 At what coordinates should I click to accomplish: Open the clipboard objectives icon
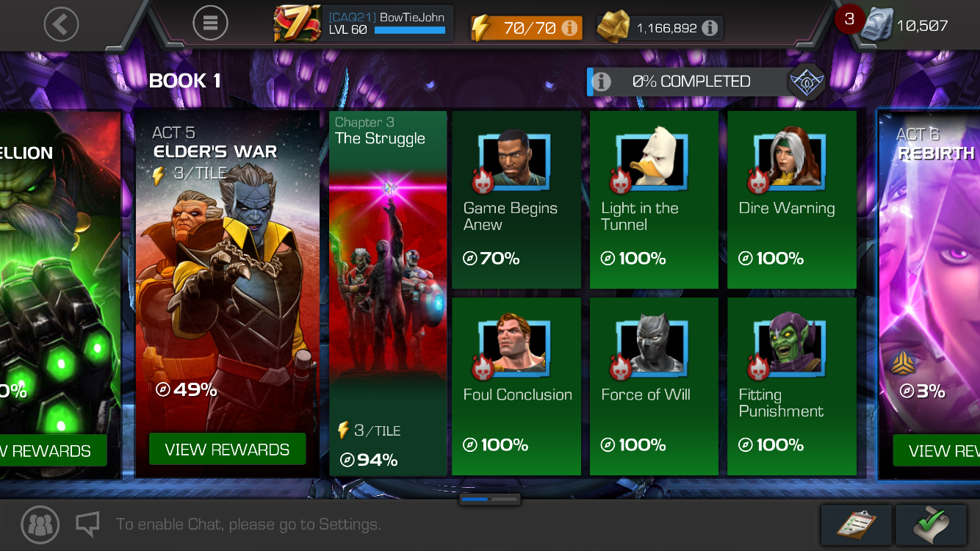(x=856, y=525)
